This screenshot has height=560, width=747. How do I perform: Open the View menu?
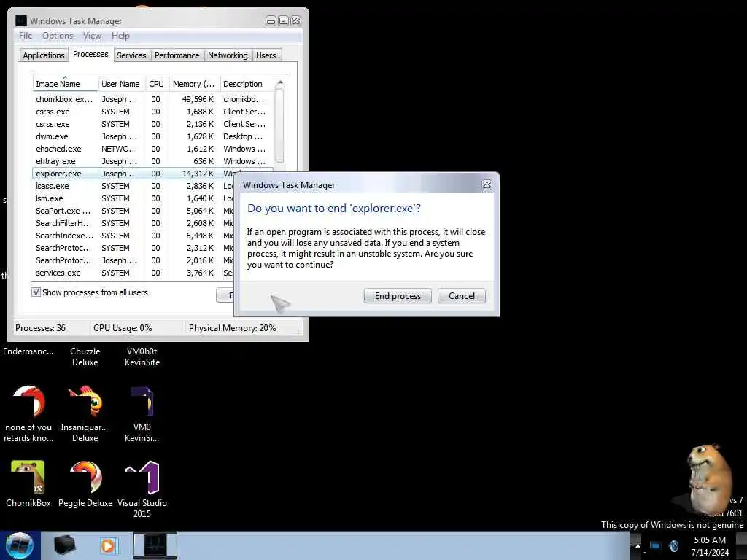point(92,36)
